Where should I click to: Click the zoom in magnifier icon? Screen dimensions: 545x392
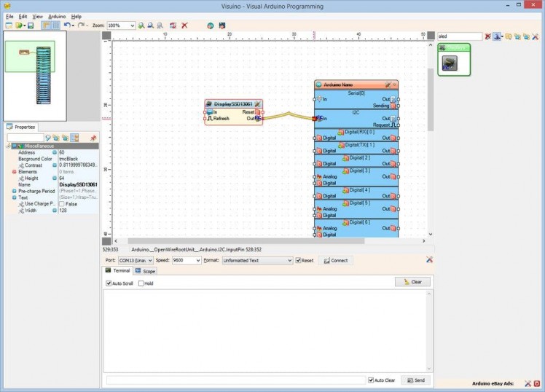click(x=141, y=26)
